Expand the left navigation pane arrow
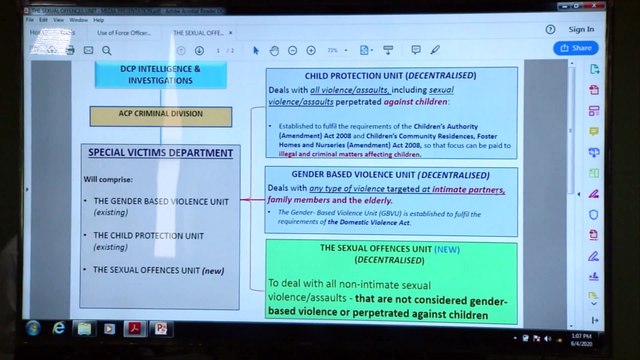This screenshot has width=640, height=360. tap(27, 189)
